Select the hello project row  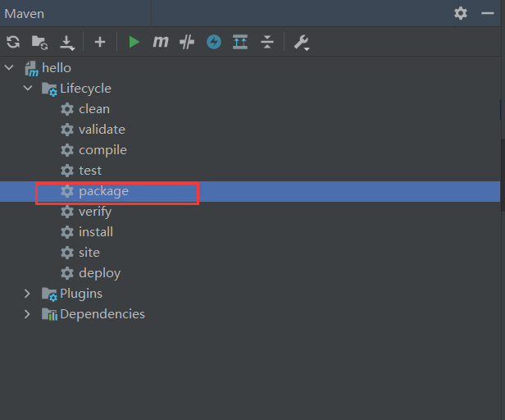pos(250,68)
